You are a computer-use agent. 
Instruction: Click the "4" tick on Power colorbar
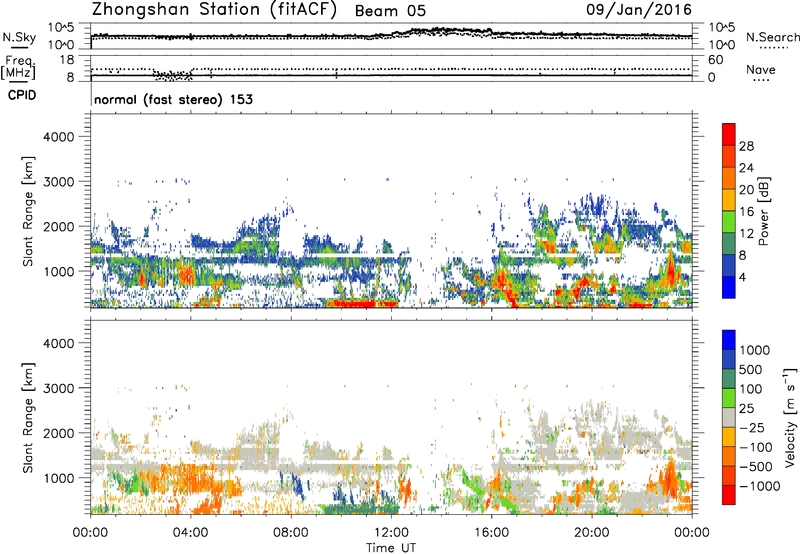(x=743, y=277)
